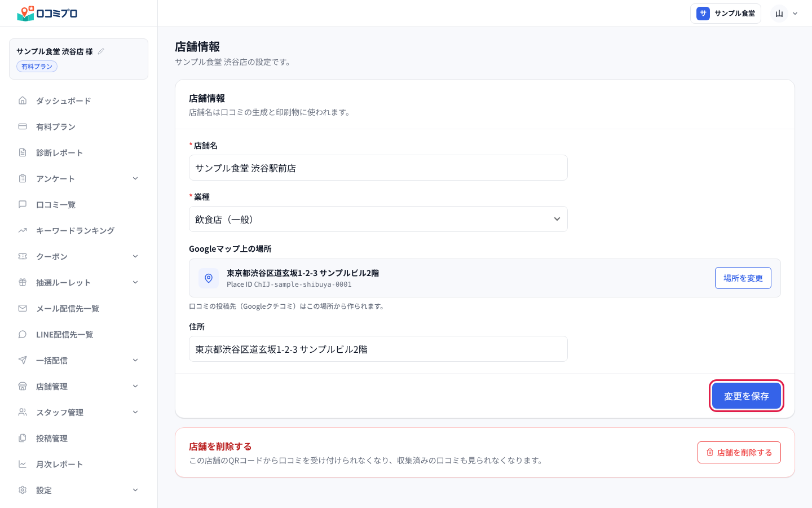Expand the アンケート submenu chevron
Image resolution: width=812 pixels, height=508 pixels.
135,178
